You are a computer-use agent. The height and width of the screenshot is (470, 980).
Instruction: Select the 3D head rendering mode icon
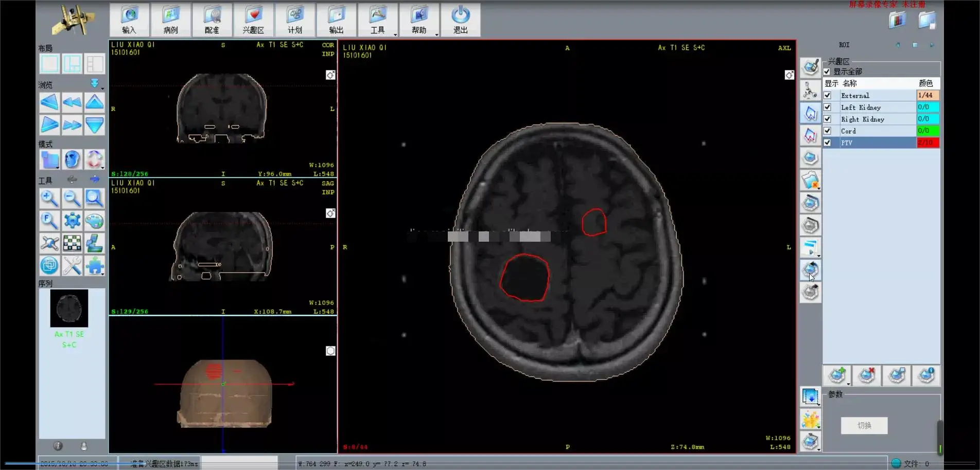tap(72, 159)
